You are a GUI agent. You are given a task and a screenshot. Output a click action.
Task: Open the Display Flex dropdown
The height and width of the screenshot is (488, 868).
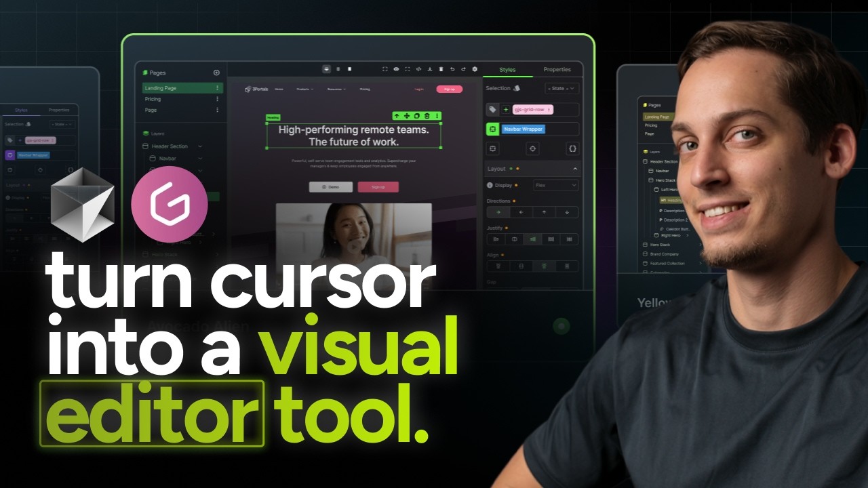tap(556, 185)
